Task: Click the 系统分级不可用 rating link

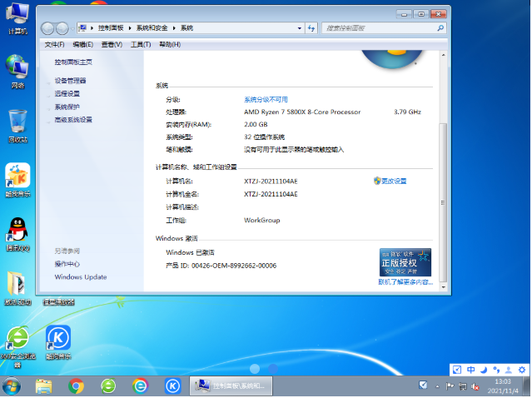Action: point(266,99)
